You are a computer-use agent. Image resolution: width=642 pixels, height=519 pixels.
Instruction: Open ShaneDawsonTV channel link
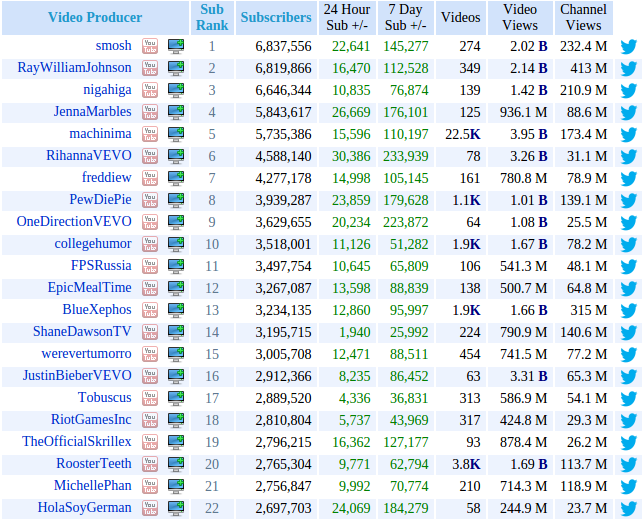tap(82, 332)
